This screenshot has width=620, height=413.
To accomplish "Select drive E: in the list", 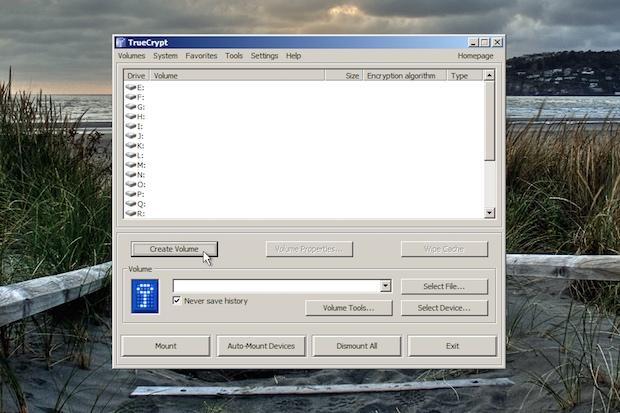I will tap(135, 87).
